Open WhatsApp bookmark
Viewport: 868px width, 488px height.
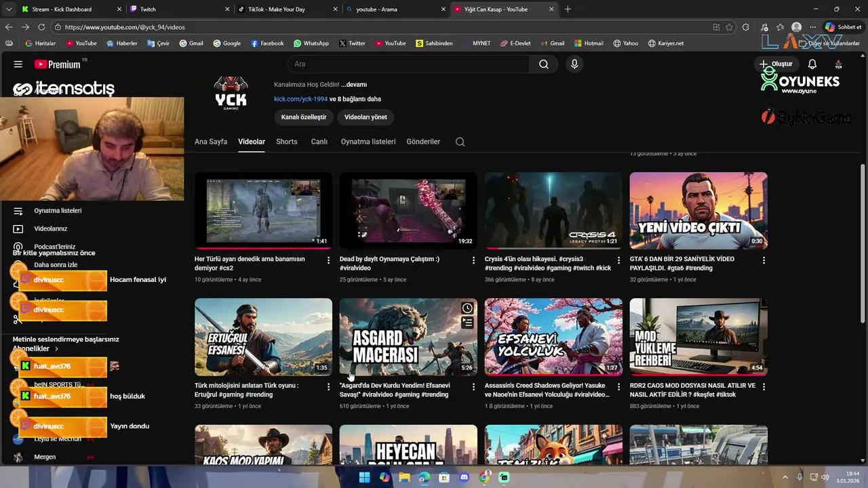[311, 43]
